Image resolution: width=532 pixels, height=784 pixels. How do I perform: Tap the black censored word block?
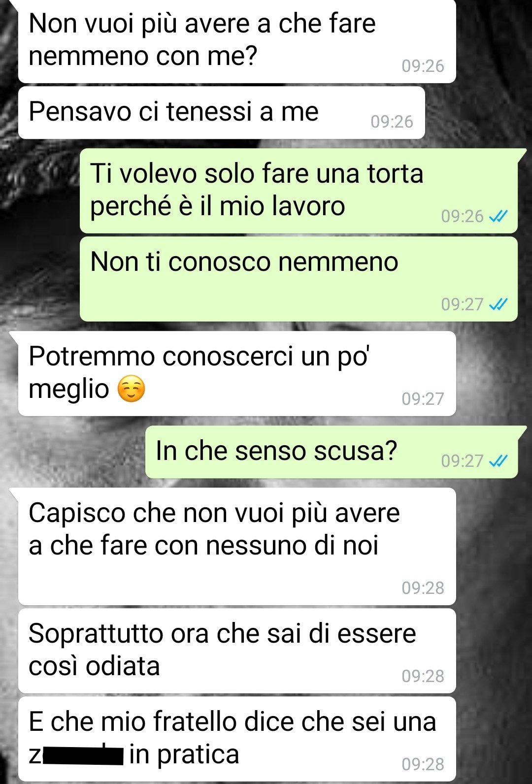(83, 755)
